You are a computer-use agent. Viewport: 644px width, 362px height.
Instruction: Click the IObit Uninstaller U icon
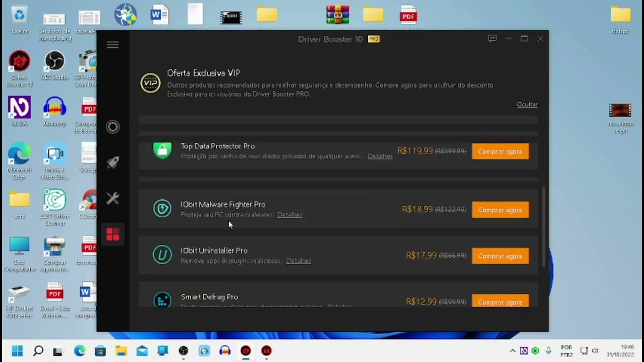pyautogui.click(x=162, y=255)
